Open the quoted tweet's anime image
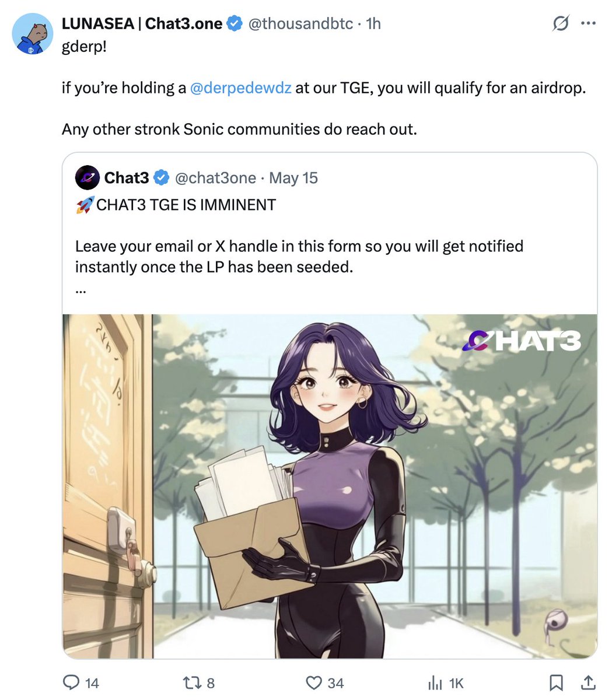This screenshot has height=700, width=612. pyautogui.click(x=330, y=487)
